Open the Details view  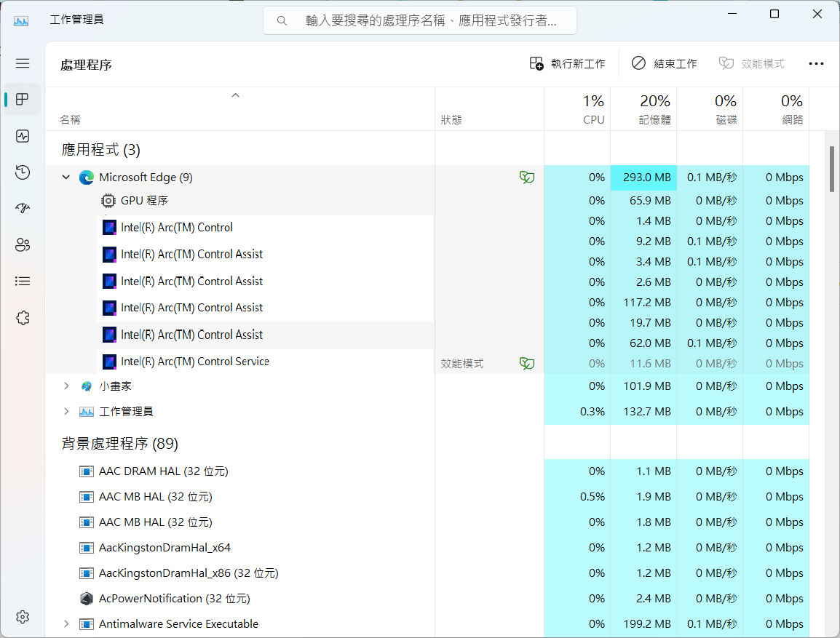23,282
